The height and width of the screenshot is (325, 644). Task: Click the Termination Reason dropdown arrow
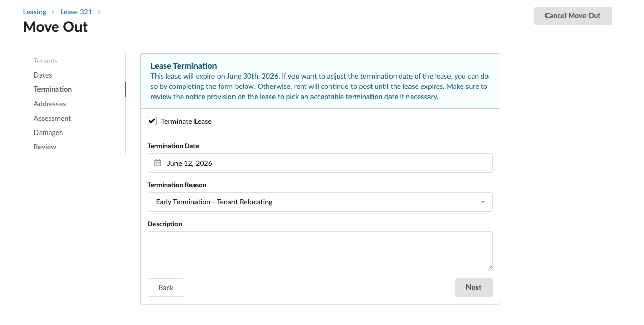click(x=483, y=202)
